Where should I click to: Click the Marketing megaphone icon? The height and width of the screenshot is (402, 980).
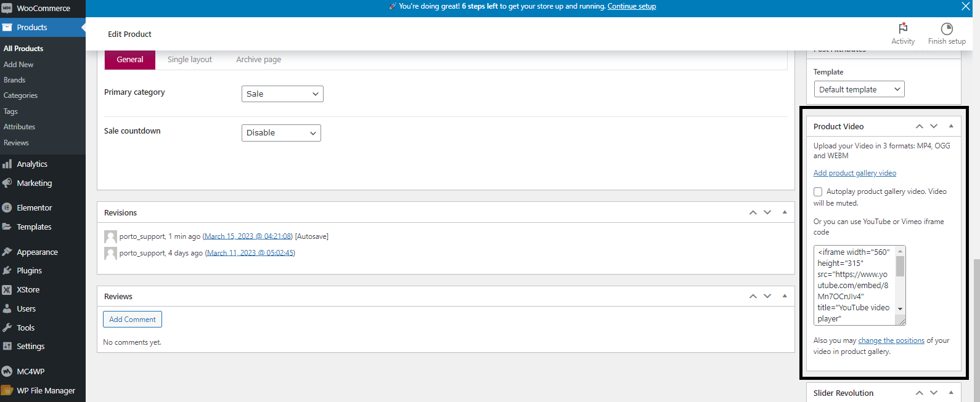pos(7,183)
